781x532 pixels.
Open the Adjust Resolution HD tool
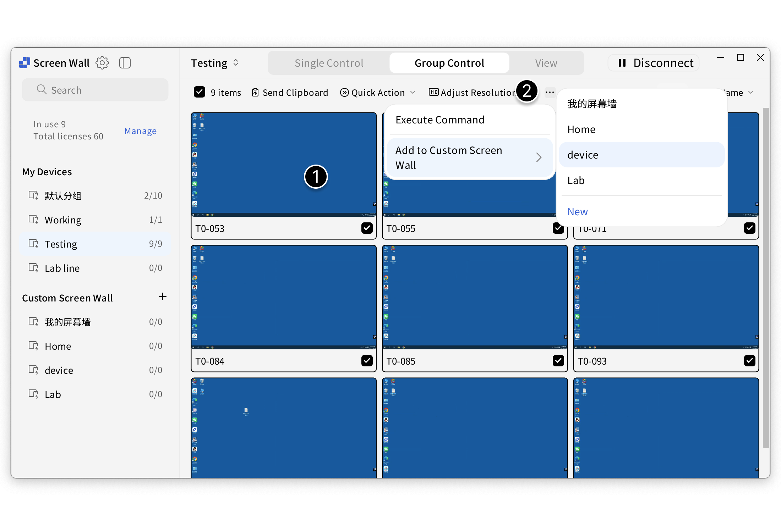[x=434, y=92]
